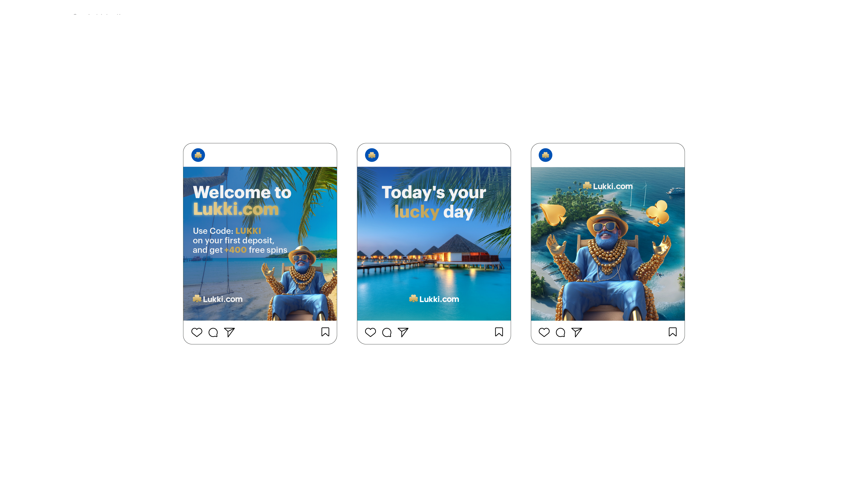Like the Welcome to Lukki.com post

click(197, 332)
